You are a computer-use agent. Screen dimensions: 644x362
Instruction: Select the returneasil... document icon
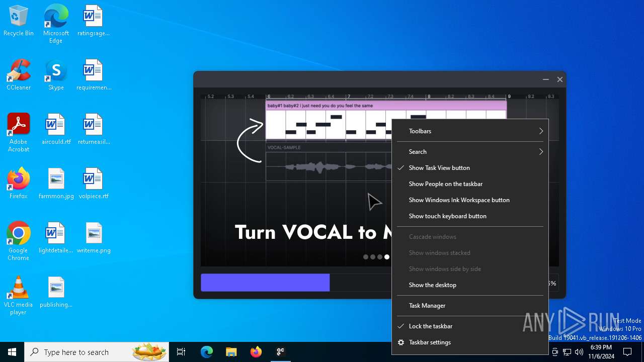tap(93, 130)
